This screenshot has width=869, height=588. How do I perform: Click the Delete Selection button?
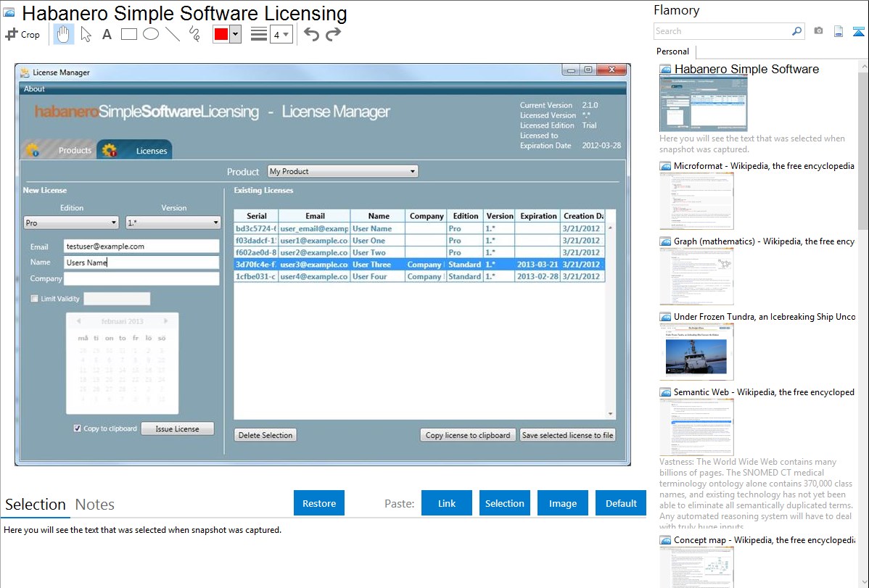[265, 435]
